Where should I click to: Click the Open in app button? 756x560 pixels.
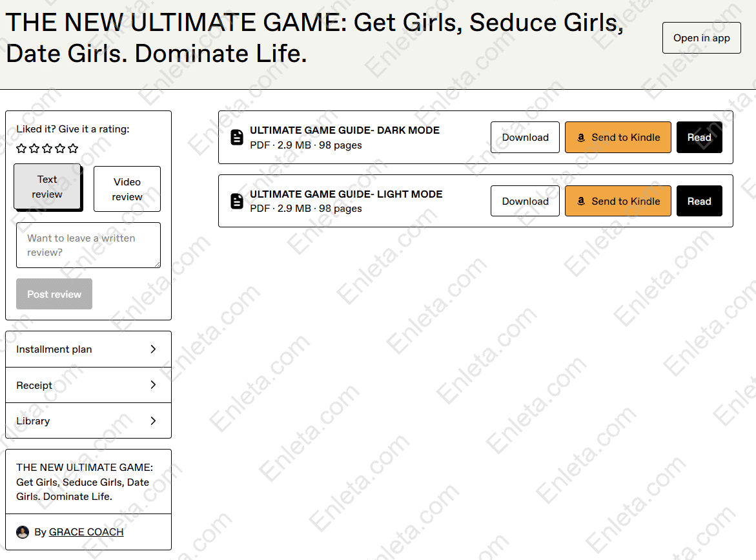click(702, 37)
